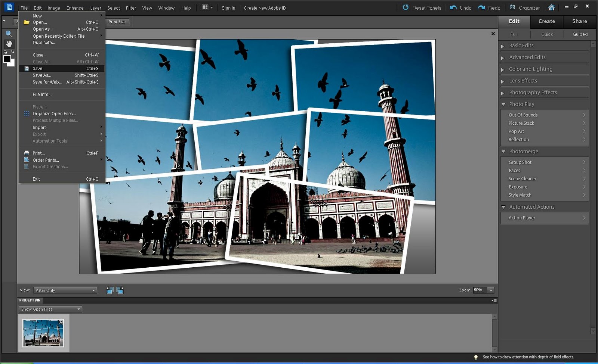Viewport: 598px width, 364px height.
Task: Click the left rotate icon below the canvas
Action: pos(110,290)
